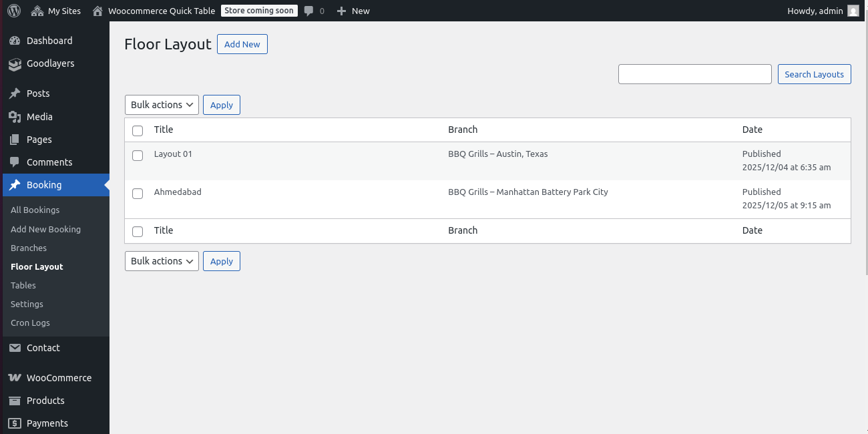Viewport: 868px width, 434px height.
Task: Click the Products archive icon
Action: pyautogui.click(x=15, y=401)
